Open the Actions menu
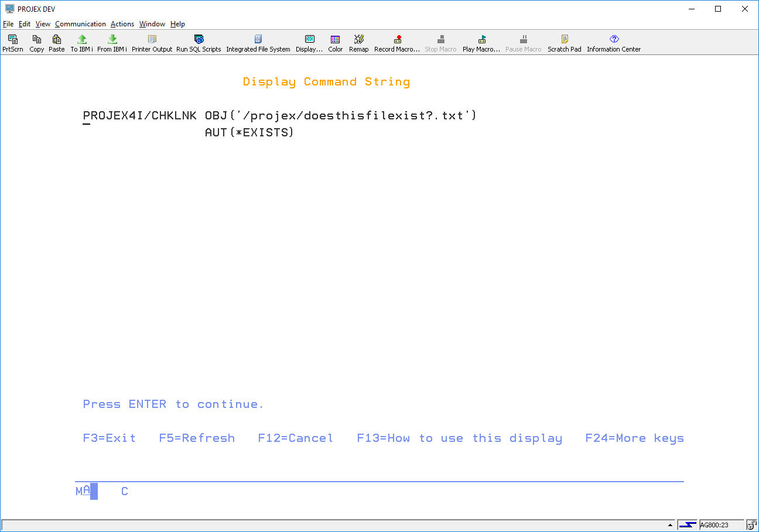The height and width of the screenshot is (532, 759). [122, 24]
